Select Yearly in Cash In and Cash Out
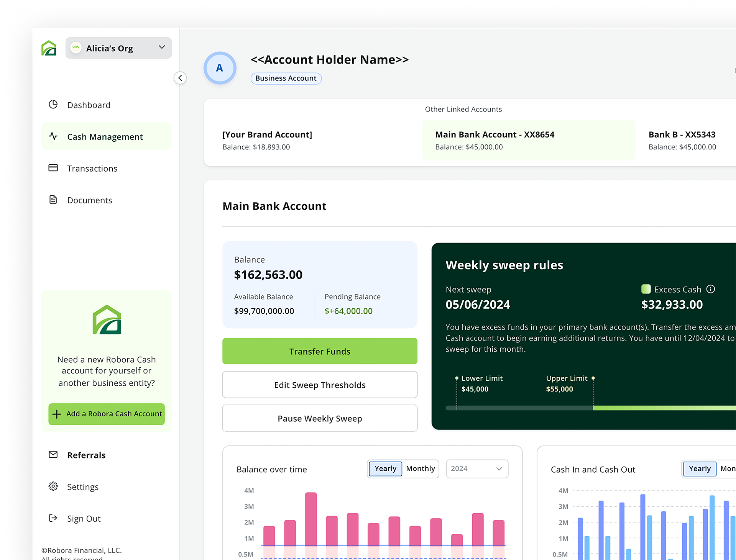This screenshot has width=736, height=560. [700, 469]
